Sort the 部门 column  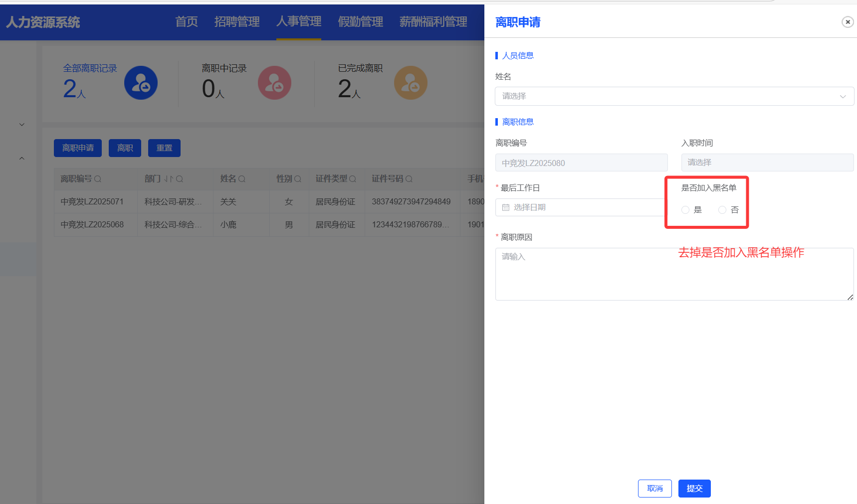click(x=169, y=179)
